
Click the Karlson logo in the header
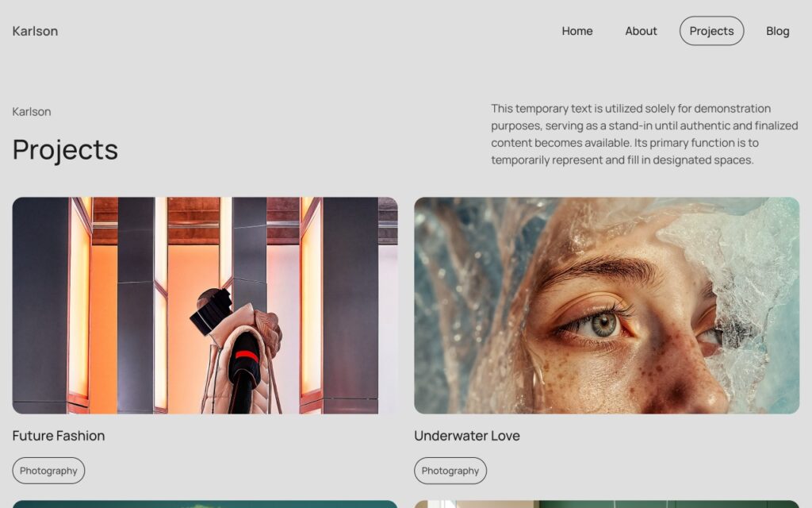(x=35, y=31)
